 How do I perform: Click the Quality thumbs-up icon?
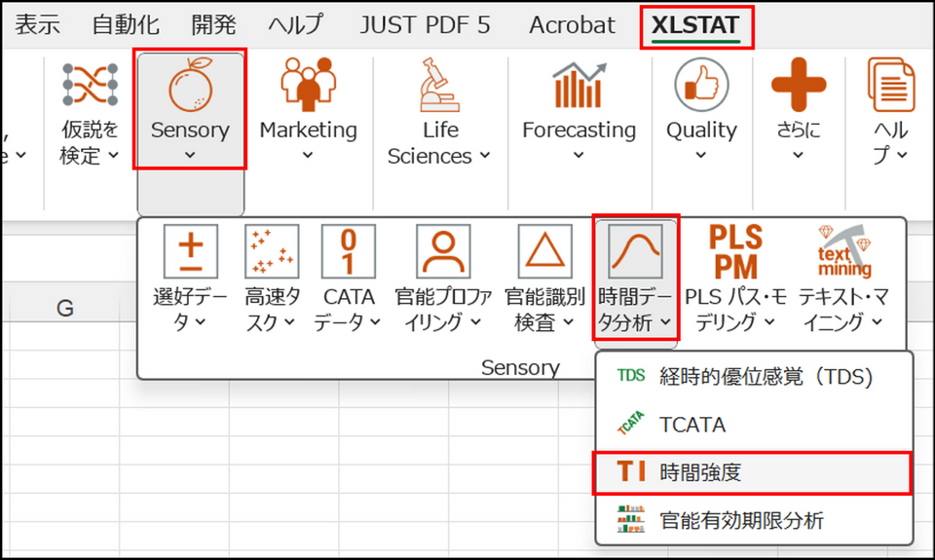[701, 85]
